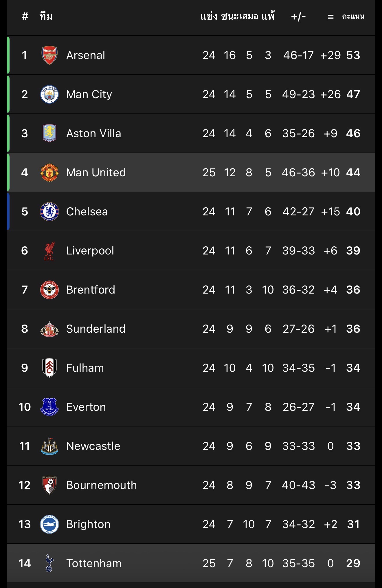This screenshot has height=588, width=382.
Task: Sort by the คะแนน points column header
Action: 353,17
